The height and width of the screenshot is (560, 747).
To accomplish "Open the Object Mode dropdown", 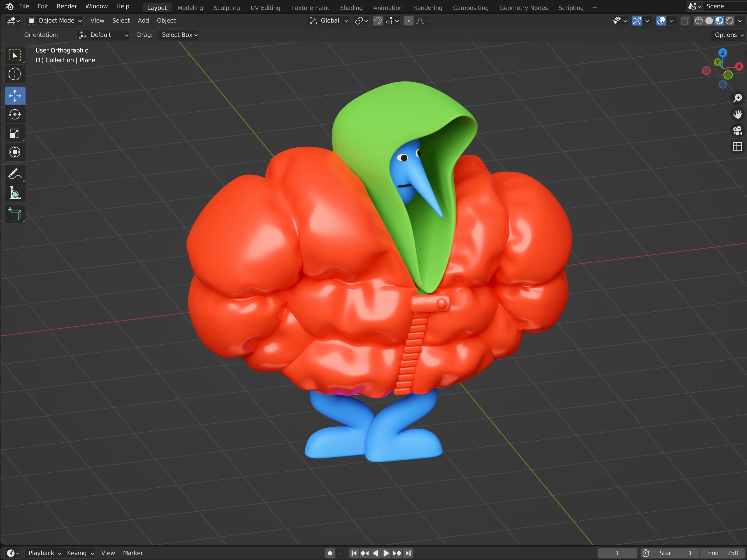I will (54, 21).
